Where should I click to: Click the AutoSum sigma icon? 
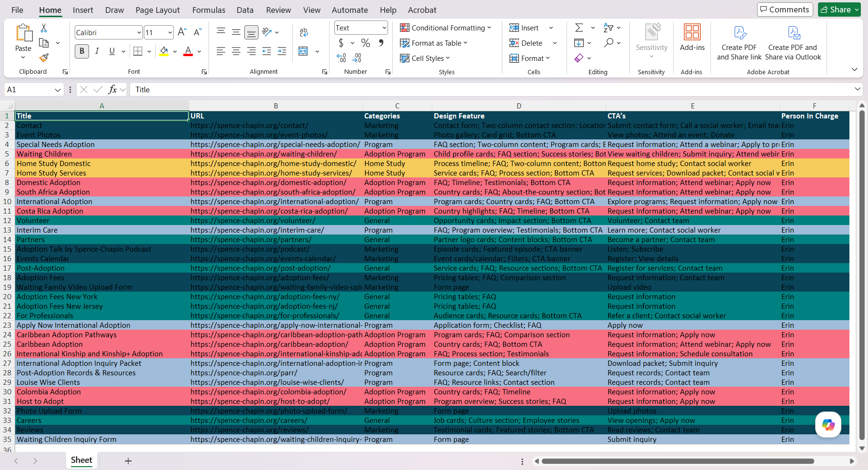click(579, 28)
